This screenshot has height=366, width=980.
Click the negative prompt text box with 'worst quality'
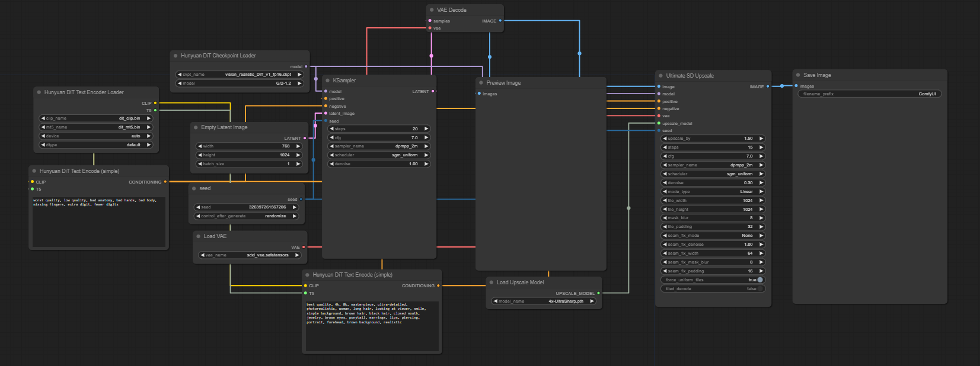(x=98, y=222)
